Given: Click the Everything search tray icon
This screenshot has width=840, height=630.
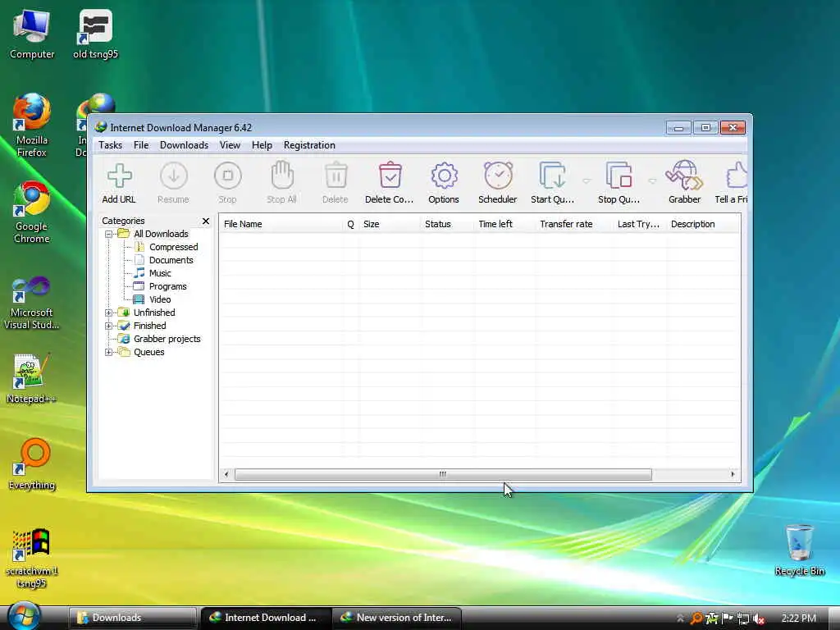Looking at the screenshot, I should [x=696, y=619].
